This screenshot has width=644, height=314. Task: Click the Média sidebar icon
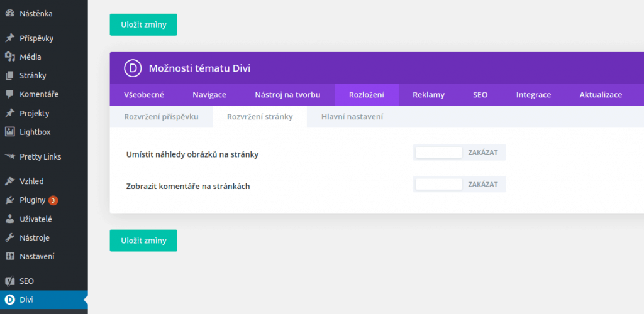tap(9, 57)
